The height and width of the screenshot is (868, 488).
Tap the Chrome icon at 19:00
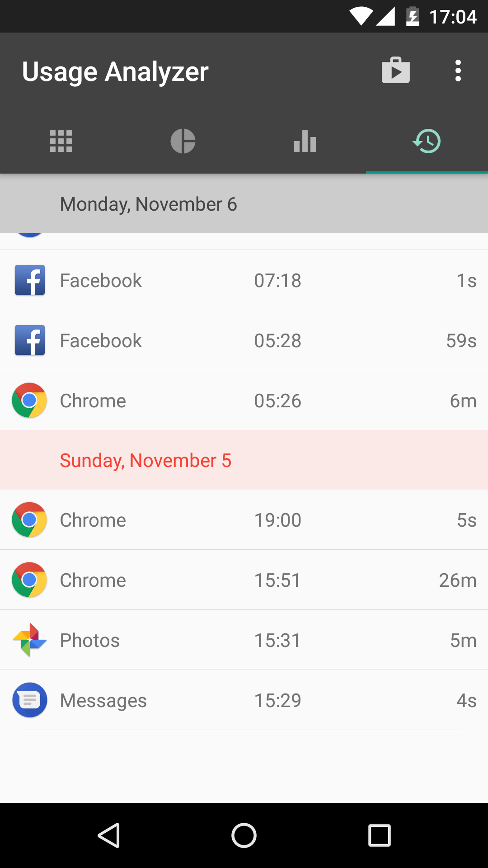[29, 520]
